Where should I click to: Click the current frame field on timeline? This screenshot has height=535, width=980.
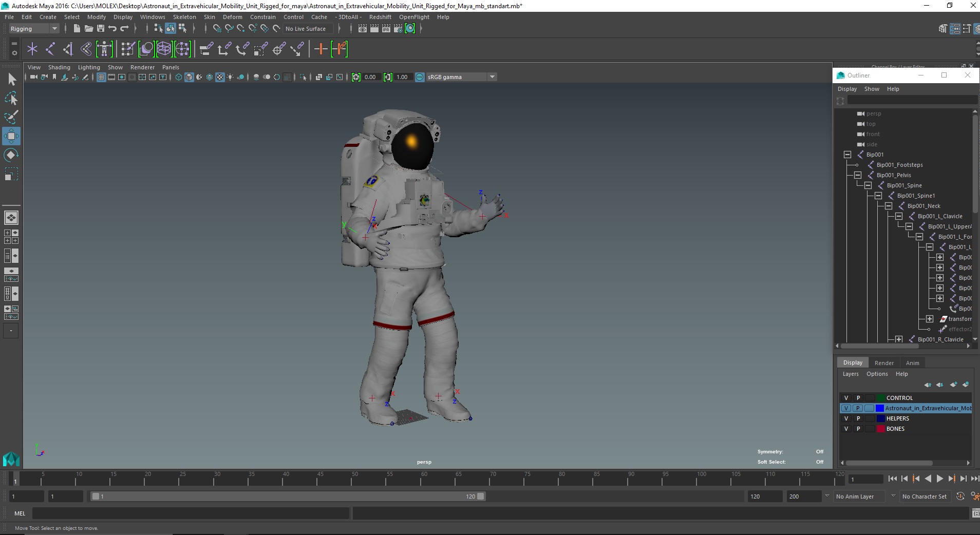(866, 480)
